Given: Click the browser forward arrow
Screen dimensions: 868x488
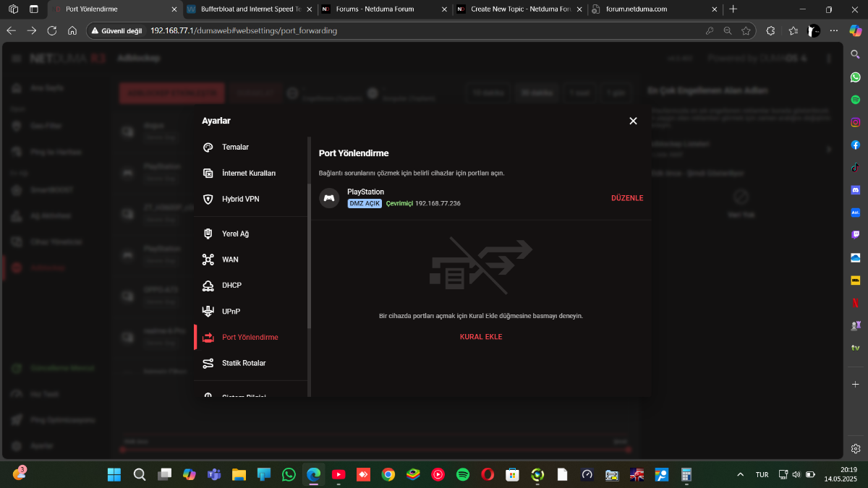Looking at the screenshot, I should (x=31, y=31).
